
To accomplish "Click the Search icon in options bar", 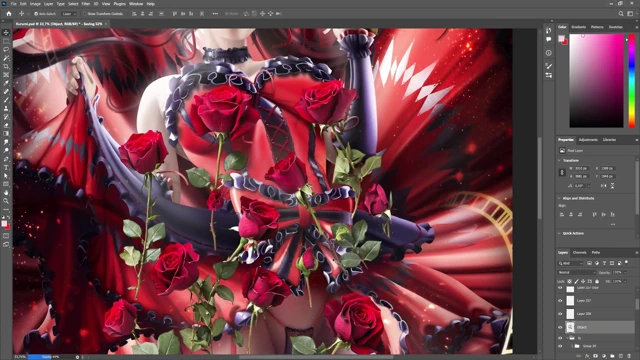I will [621, 13].
